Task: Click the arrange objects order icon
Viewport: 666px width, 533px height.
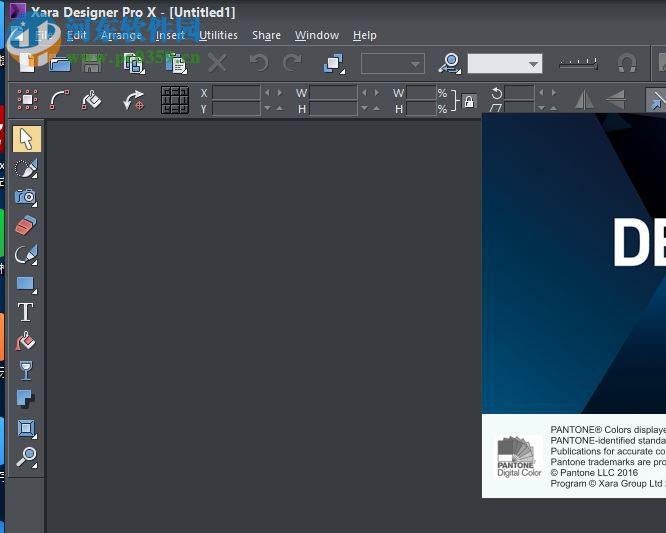Action: coord(334,64)
